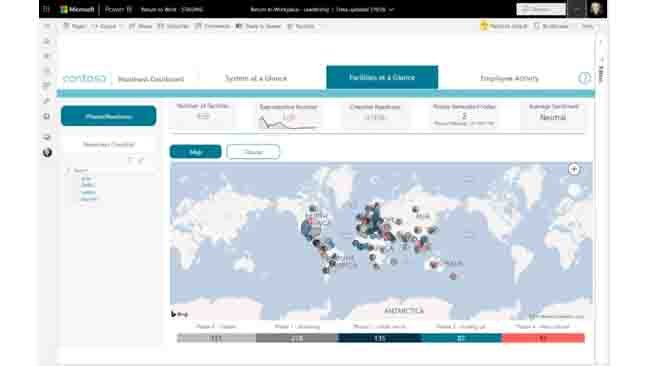Expand the report title dropdown chevron

pos(392,9)
